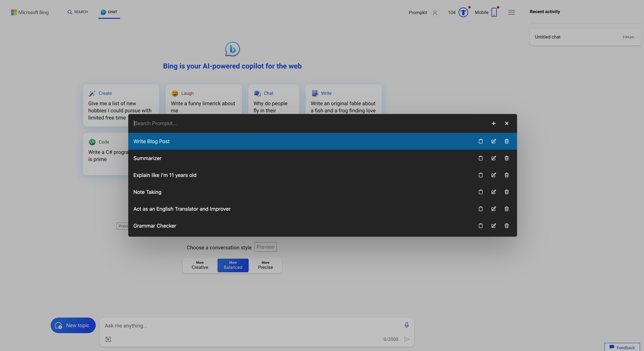The image size is (644, 351).
Task: Click the New topic button
Action: tap(73, 325)
